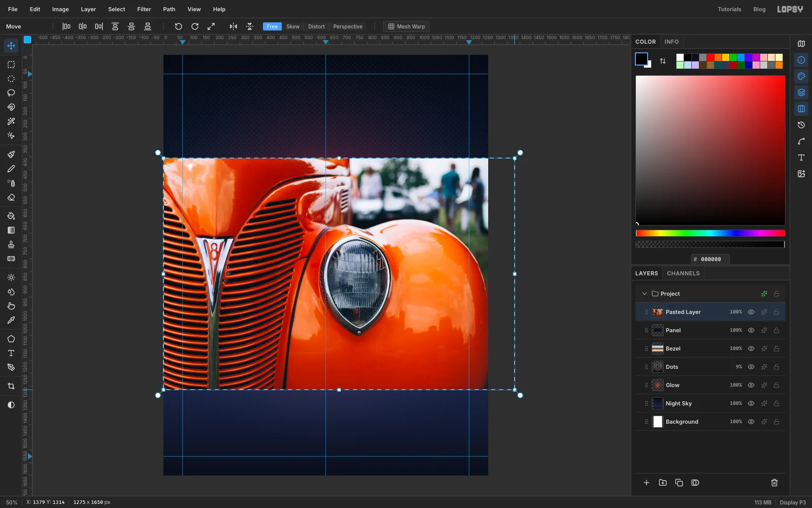Image resolution: width=812 pixels, height=508 pixels.
Task: Select the Crop tool
Action: [x=11, y=386]
